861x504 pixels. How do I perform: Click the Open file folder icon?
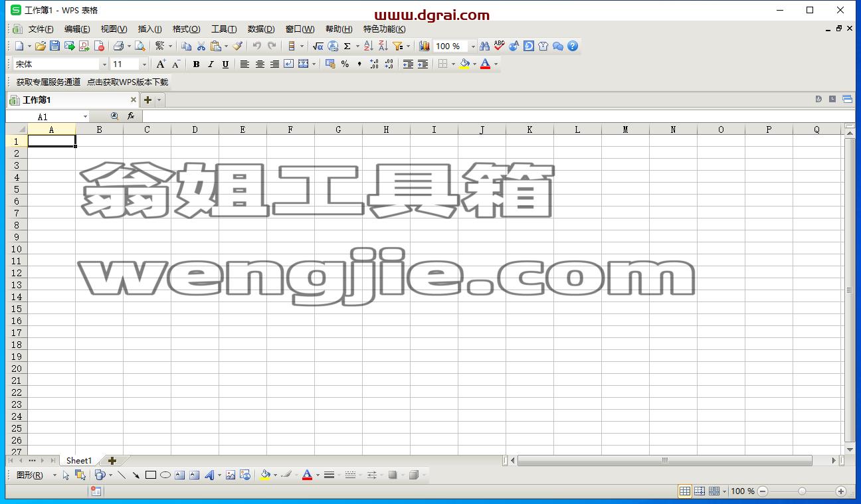(x=41, y=46)
